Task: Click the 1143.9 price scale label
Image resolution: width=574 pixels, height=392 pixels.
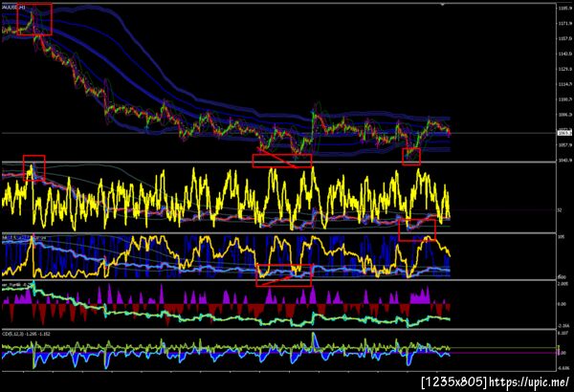Action: click(x=565, y=54)
